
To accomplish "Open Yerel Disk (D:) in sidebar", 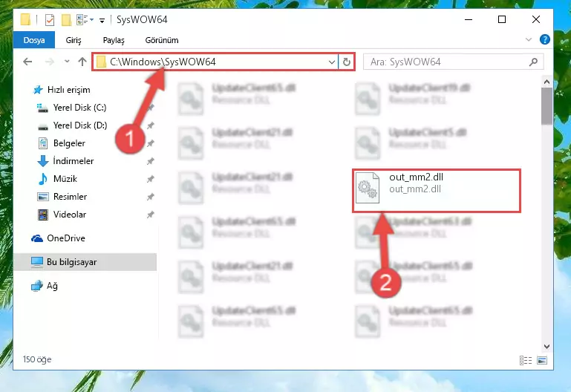I will tap(79, 125).
